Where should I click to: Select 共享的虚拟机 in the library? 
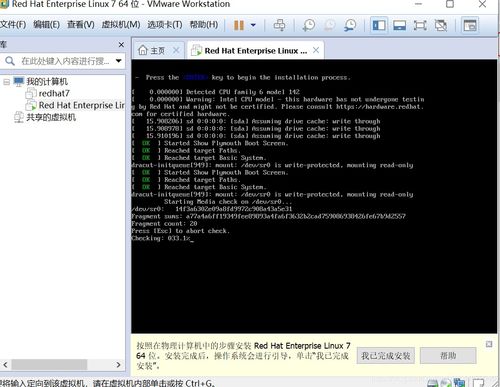pos(51,117)
